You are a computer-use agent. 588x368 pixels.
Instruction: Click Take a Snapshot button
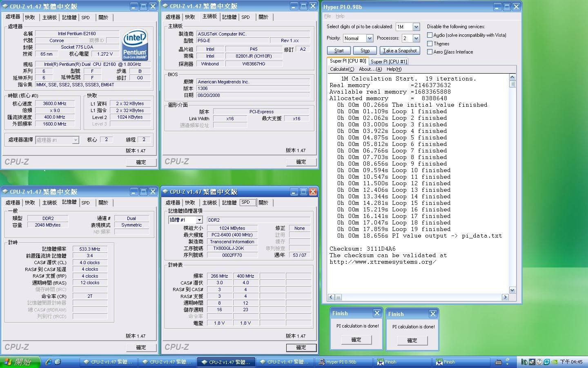point(400,51)
